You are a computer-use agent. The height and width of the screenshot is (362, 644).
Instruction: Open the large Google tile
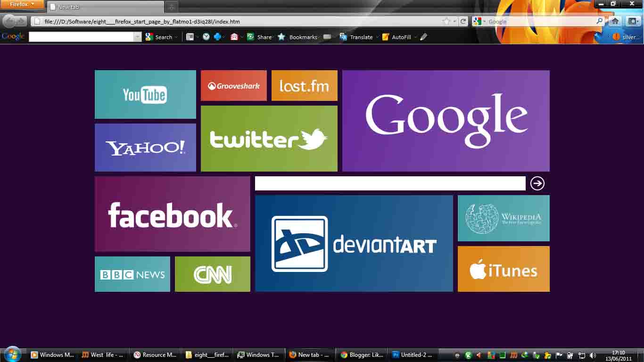point(446,121)
